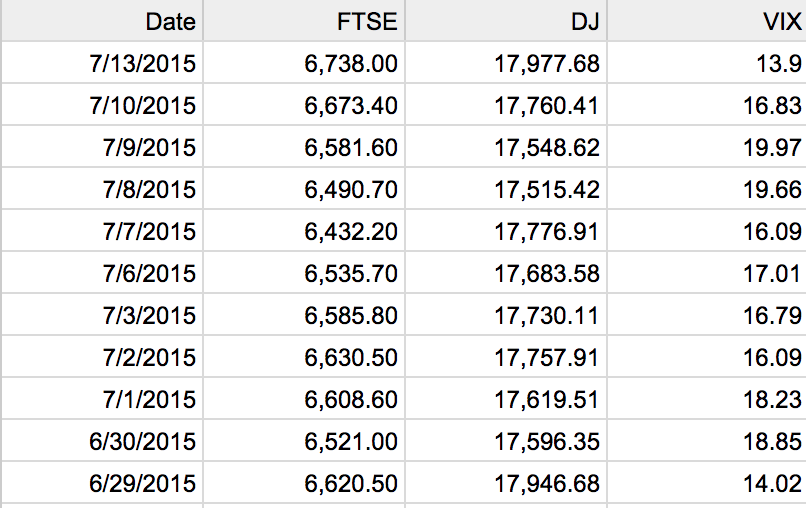This screenshot has width=806, height=508.
Task: Highlight the VIX cell 19.66
Action: (707, 189)
